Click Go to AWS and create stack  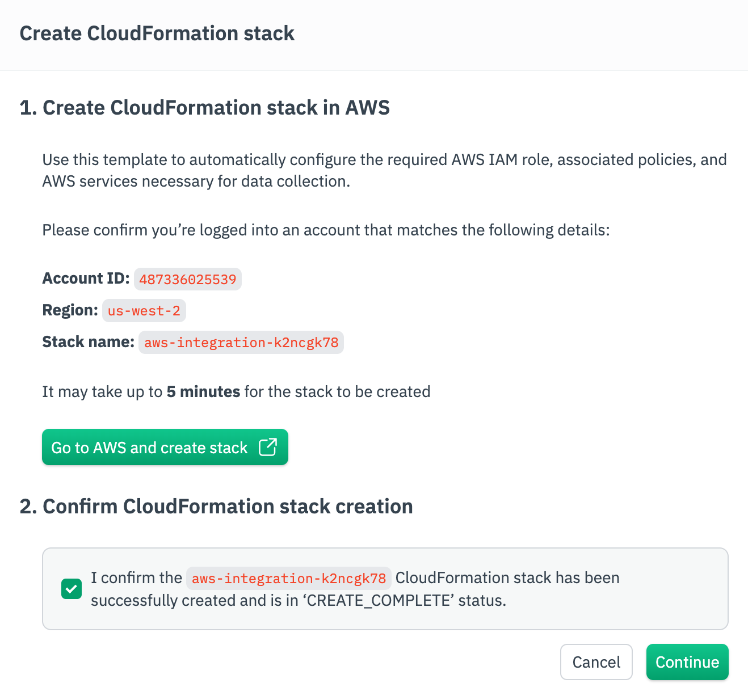[150, 448]
